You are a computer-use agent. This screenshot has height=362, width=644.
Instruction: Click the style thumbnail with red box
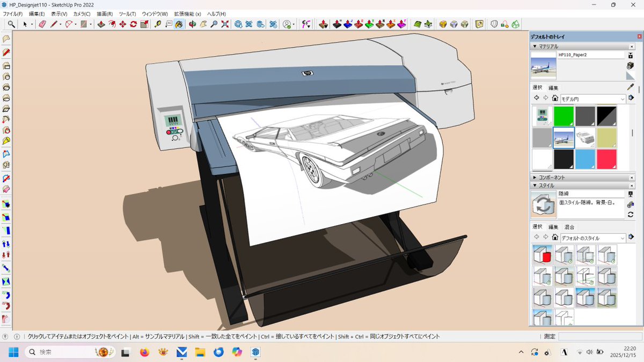[x=542, y=255]
